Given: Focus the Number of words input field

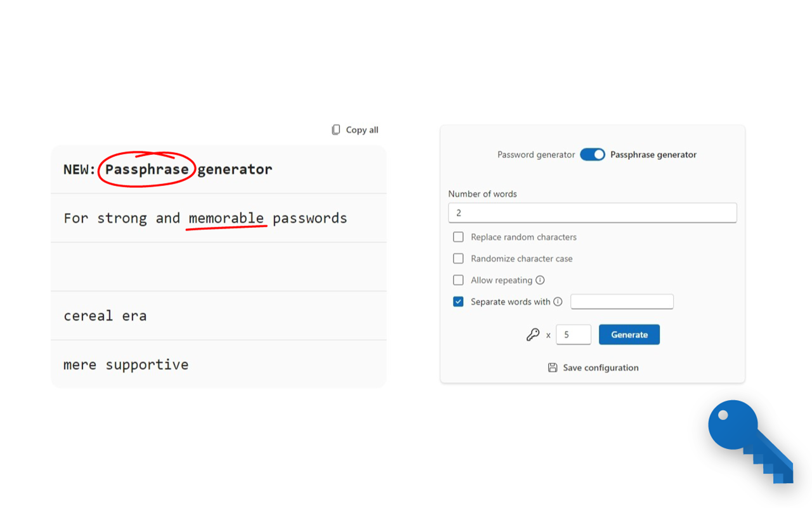Looking at the screenshot, I should tap(593, 213).
